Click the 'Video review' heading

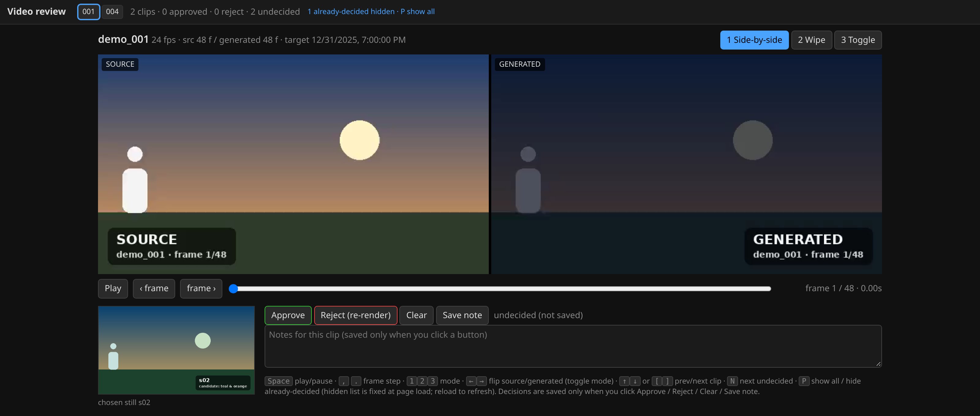[36, 12]
